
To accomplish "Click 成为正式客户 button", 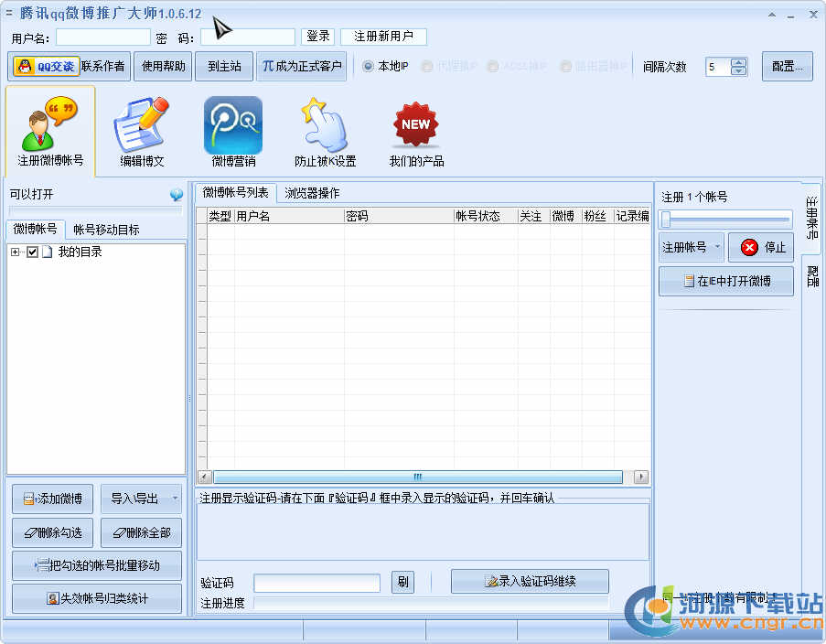I will click(x=301, y=67).
